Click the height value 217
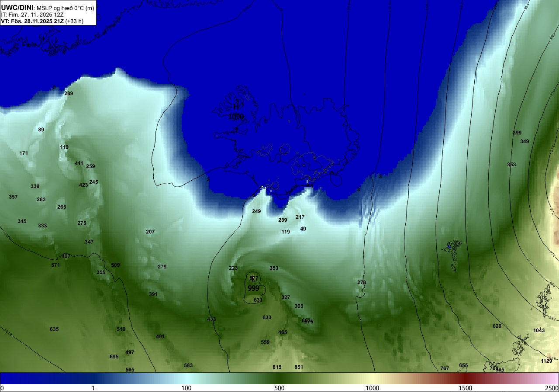This screenshot has height=392, width=559. coord(300,217)
